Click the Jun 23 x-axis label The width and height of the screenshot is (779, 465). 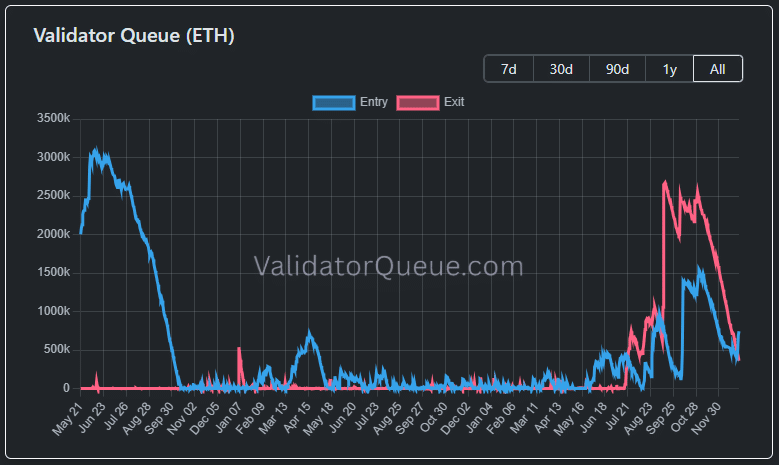(90, 419)
